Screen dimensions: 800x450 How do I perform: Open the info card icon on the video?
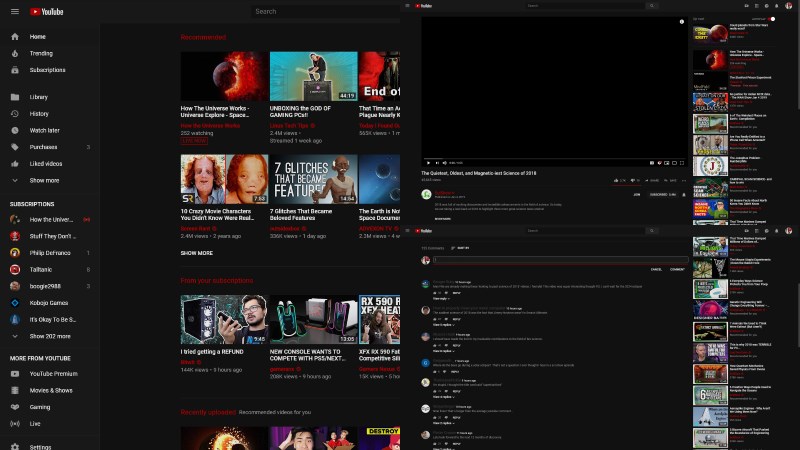[682, 21]
